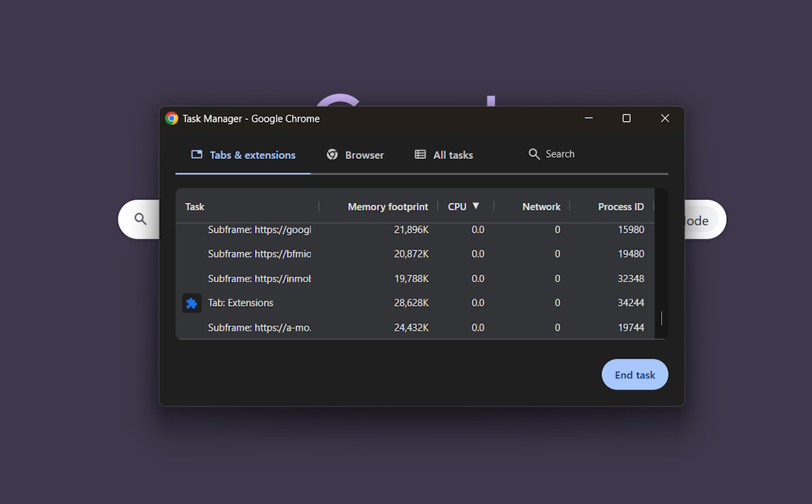Viewport: 812px width, 504px height.
Task: Click the Task column header
Action: click(x=195, y=206)
